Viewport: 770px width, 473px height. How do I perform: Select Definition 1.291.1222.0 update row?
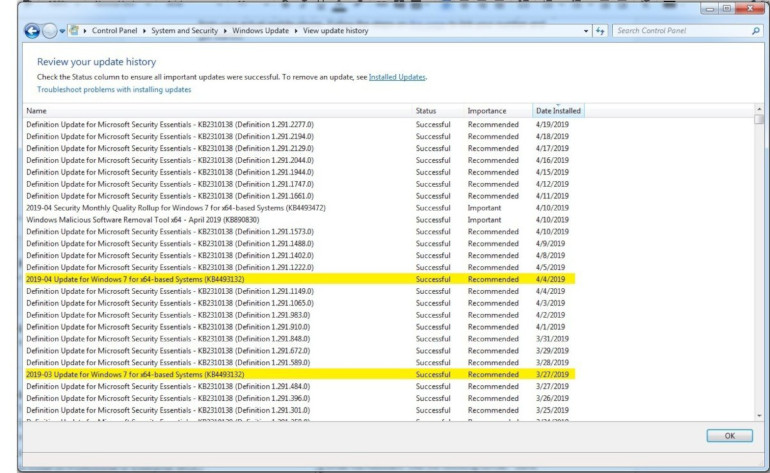300,267
